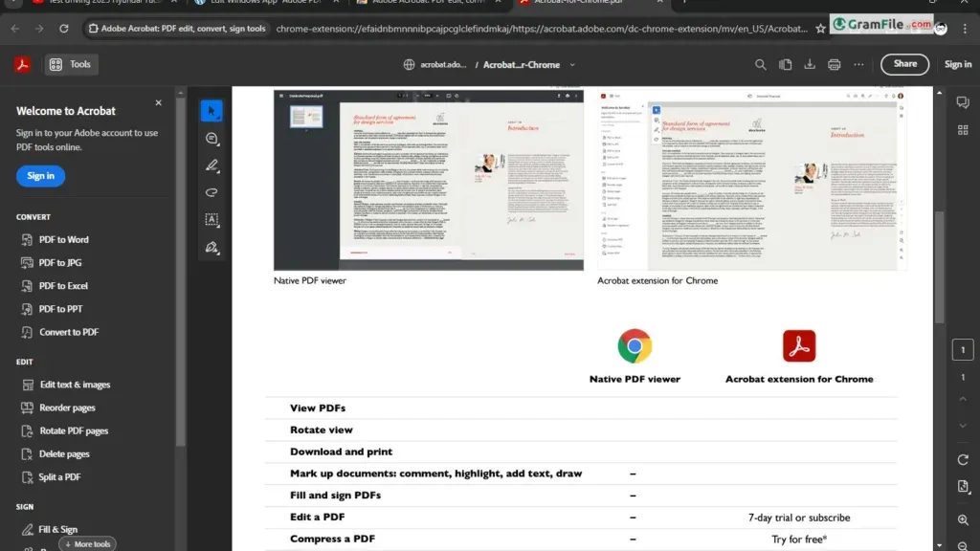980x551 pixels.
Task: Open Reorder pages tool
Action: (58, 408)
